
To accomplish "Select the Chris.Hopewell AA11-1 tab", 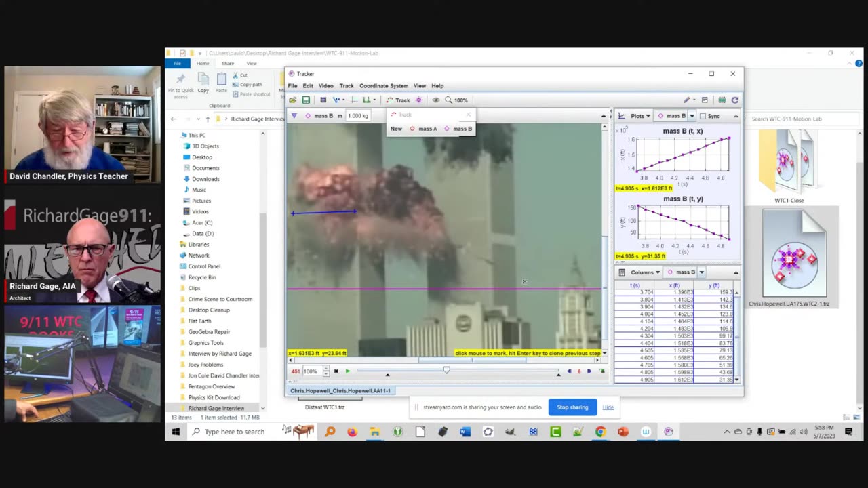I will coord(340,390).
